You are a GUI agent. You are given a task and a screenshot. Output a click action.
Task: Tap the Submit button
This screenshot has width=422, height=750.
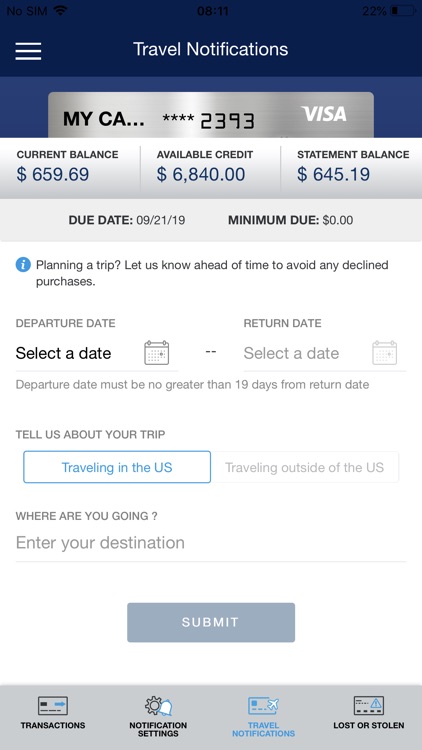point(211,622)
